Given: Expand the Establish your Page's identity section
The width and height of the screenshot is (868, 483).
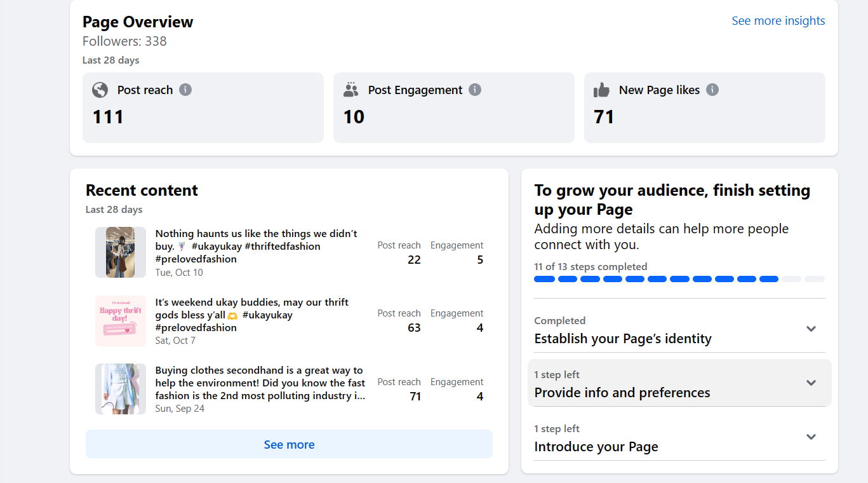Looking at the screenshot, I should click(x=811, y=329).
